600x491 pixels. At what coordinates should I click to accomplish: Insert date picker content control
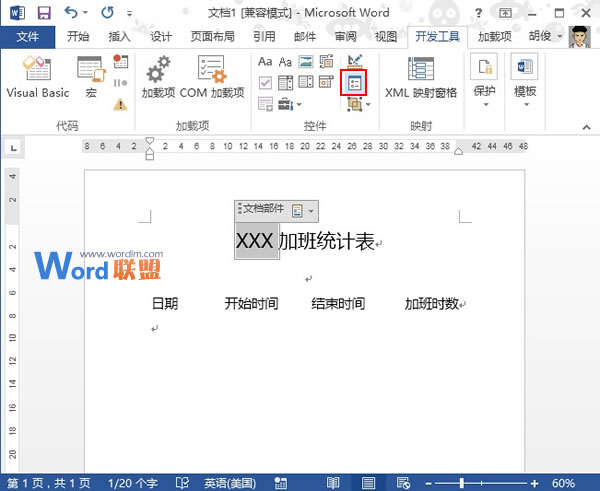(x=326, y=82)
